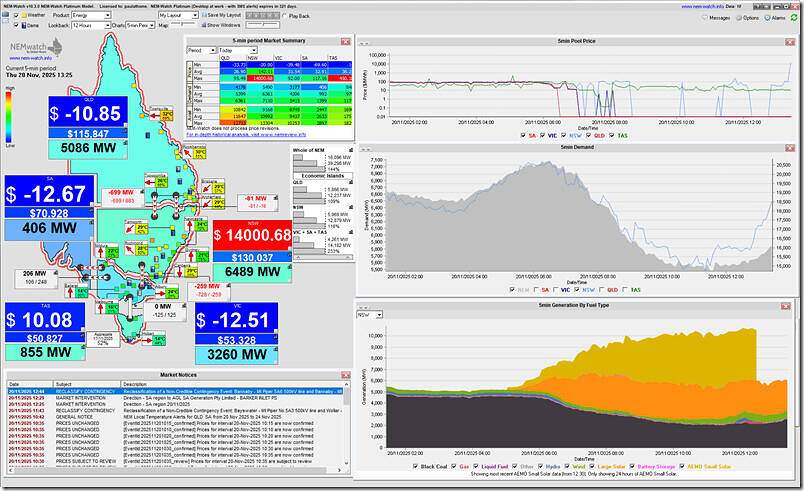Toggle the Demand checkbox in the toolbar
804x491 pixels.
[x=16, y=25]
